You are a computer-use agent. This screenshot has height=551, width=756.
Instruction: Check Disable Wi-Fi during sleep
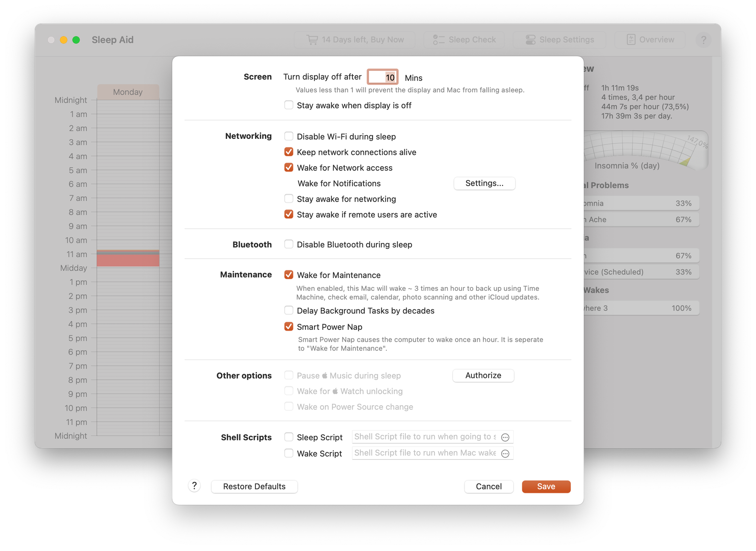[289, 136]
